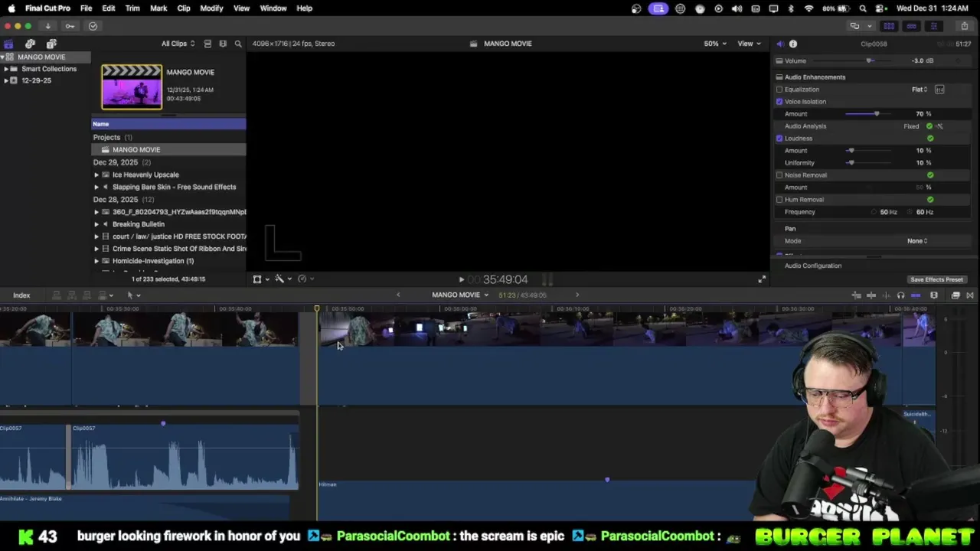Click the Wi-Fi status icon
Screen dimensions: 980x551
point(809,8)
